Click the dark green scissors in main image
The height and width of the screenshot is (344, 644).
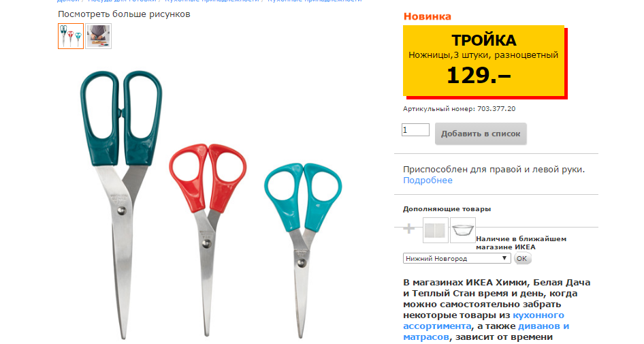[x=122, y=202]
